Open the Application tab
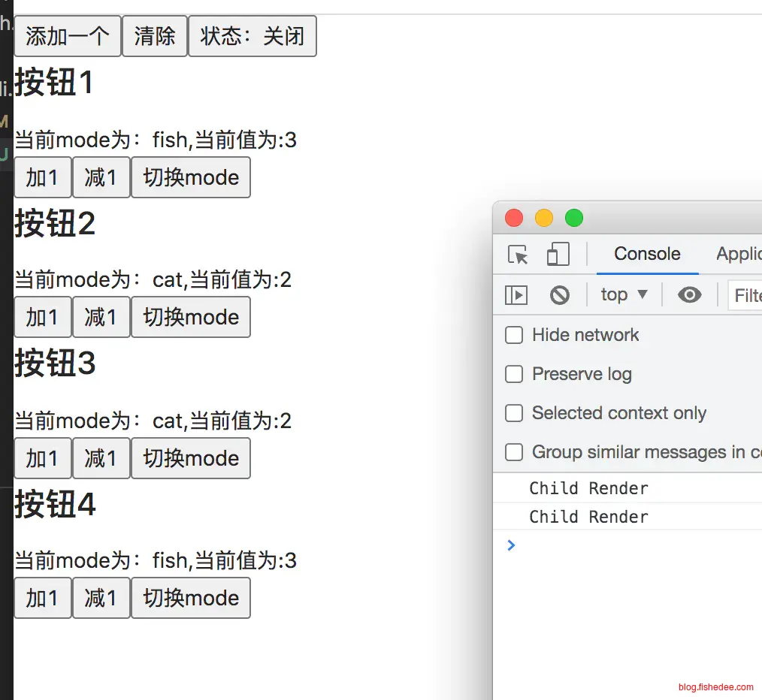This screenshot has width=762, height=700. click(739, 254)
